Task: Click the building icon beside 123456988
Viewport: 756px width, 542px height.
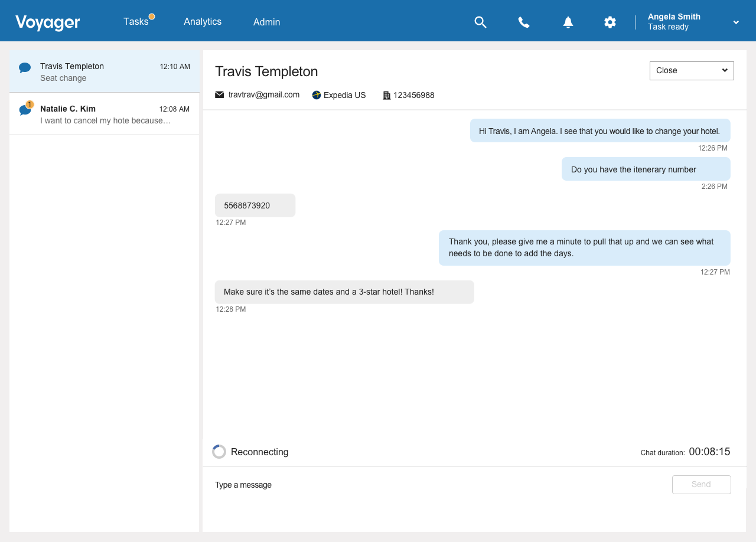Action: tap(387, 95)
